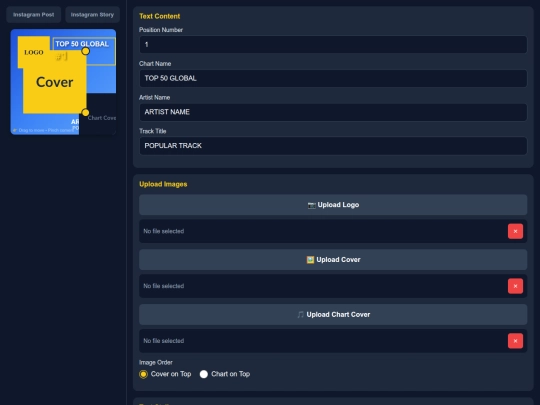
Task: Click the chart cover No file selected text
Action: (x=164, y=341)
